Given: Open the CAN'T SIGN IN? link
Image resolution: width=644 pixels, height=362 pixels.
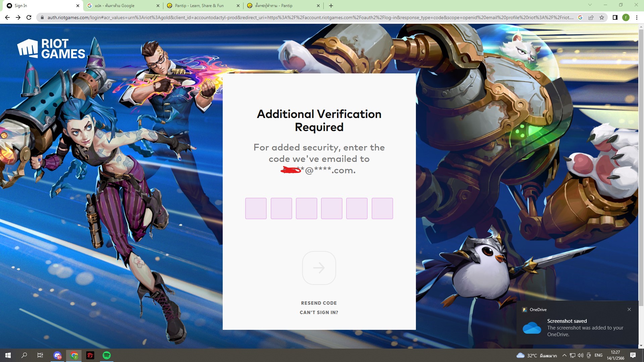Looking at the screenshot, I should [x=319, y=312].
